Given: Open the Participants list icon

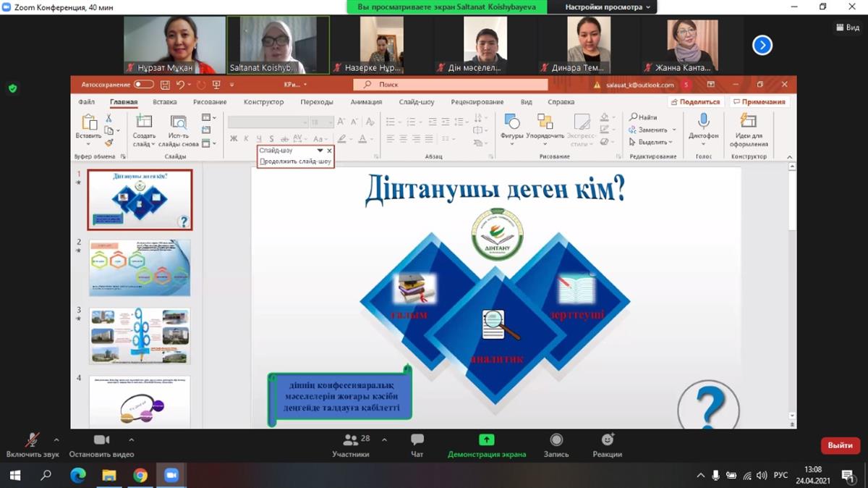Looking at the screenshot, I should pos(351,440).
